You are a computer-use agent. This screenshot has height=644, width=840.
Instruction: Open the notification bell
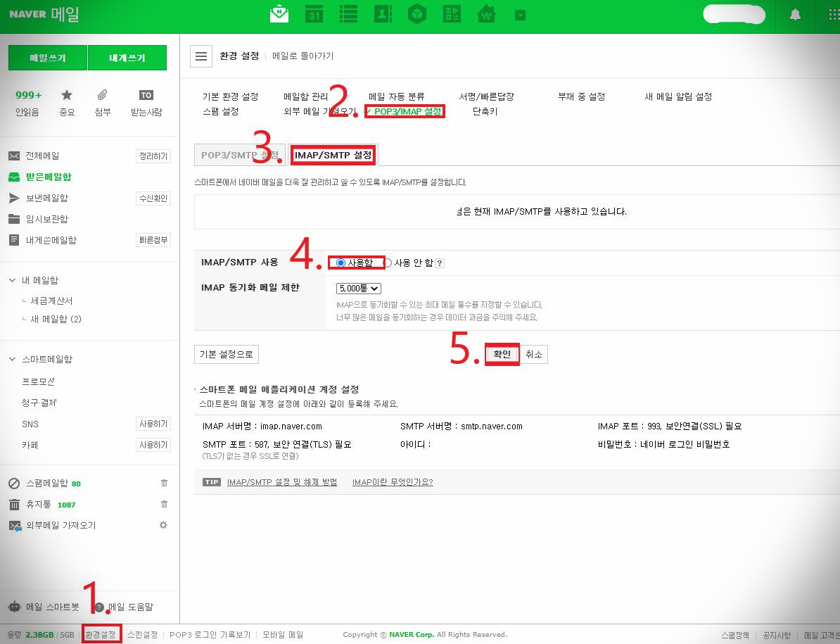click(795, 15)
